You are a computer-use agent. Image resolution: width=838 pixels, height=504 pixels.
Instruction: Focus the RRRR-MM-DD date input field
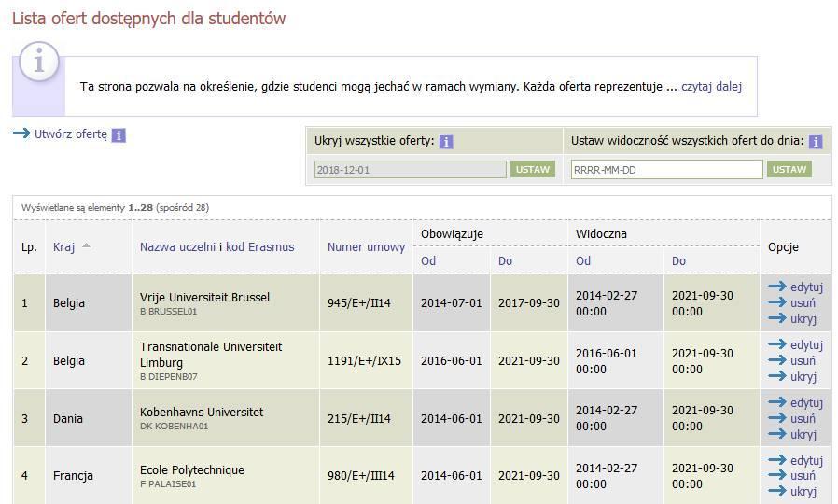666,170
